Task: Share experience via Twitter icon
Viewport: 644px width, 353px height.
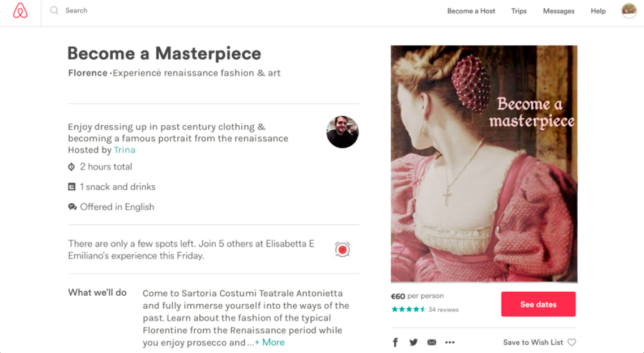Action: (x=413, y=342)
